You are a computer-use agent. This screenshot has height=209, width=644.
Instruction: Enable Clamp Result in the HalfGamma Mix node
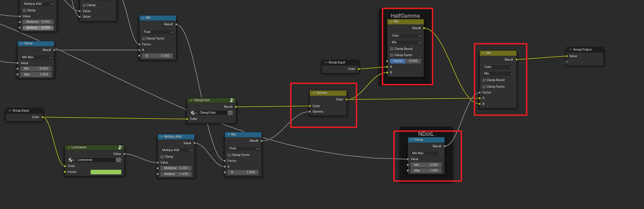pos(392,49)
